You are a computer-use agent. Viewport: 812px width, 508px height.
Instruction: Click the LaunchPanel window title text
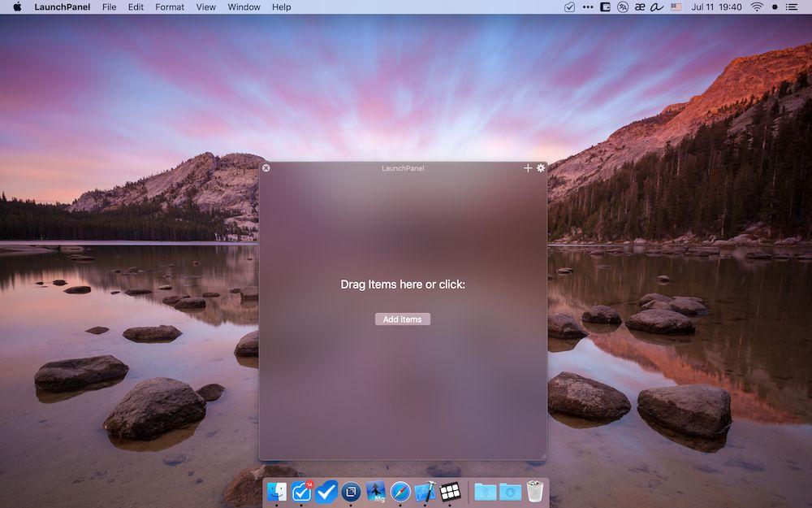pyautogui.click(x=403, y=168)
